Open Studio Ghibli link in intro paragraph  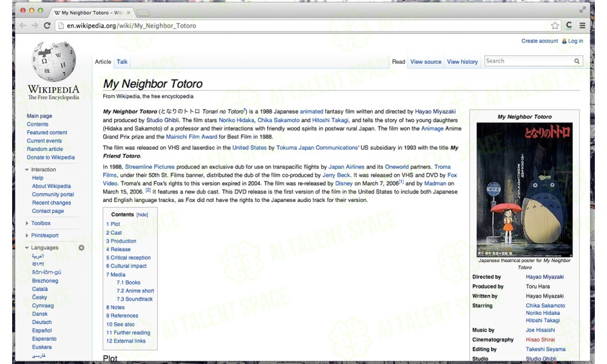tap(163, 120)
